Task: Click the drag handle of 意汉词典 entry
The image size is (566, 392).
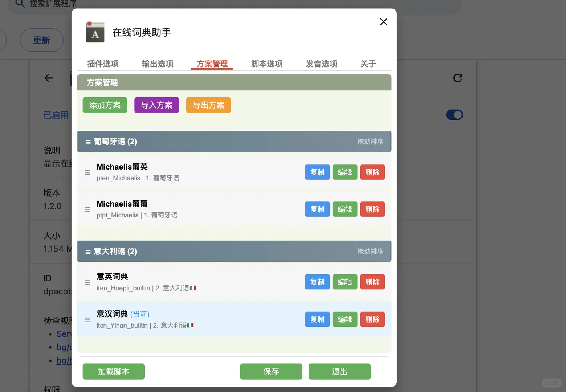Action: coord(87,319)
